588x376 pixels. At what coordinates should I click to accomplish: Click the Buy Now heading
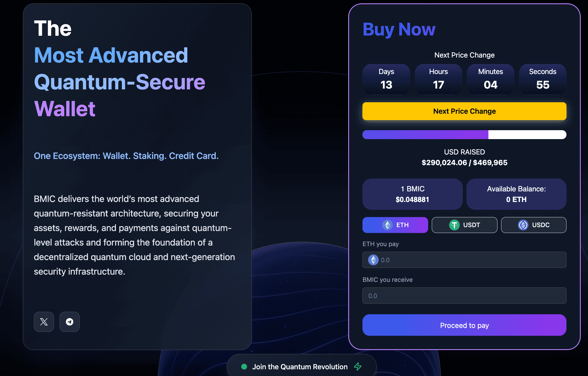[x=399, y=29]
